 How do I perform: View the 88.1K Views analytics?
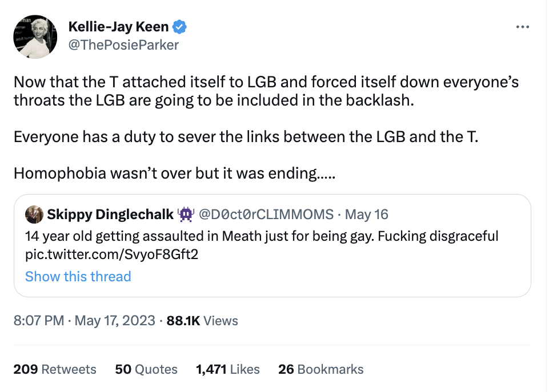pyautogui.click(x=202, y=321)
